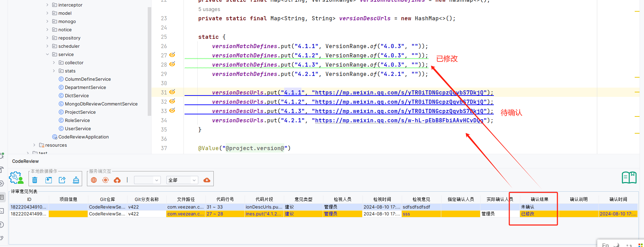Open the empty project dropdown

[147, 180]
